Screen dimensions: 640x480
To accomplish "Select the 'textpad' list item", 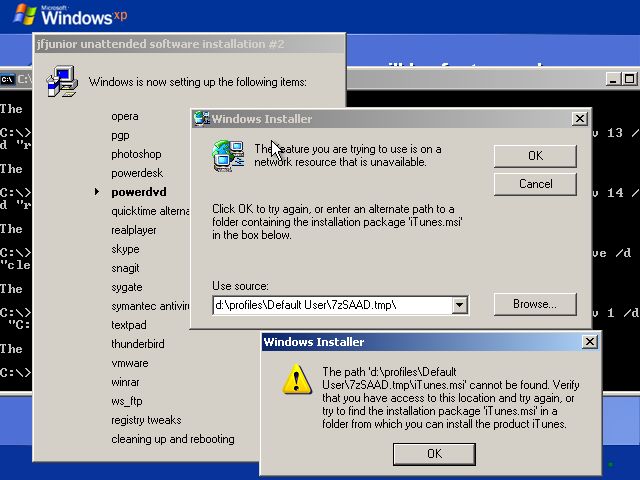I will point(129,325).
